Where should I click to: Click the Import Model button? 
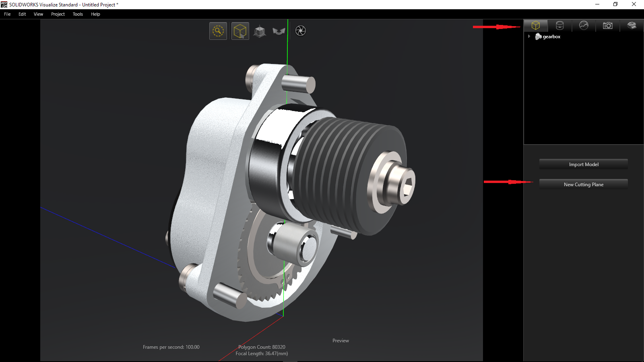pos(583,164)
